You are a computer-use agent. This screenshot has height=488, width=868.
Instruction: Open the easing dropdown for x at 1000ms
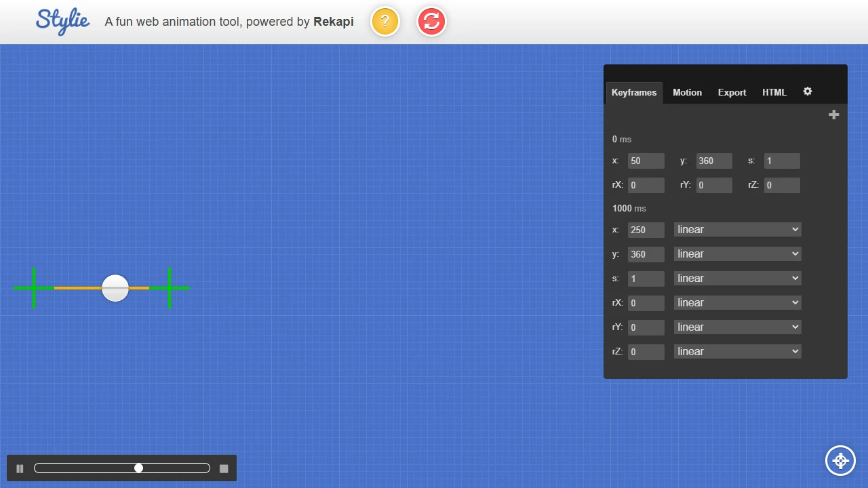click(737, 229)
